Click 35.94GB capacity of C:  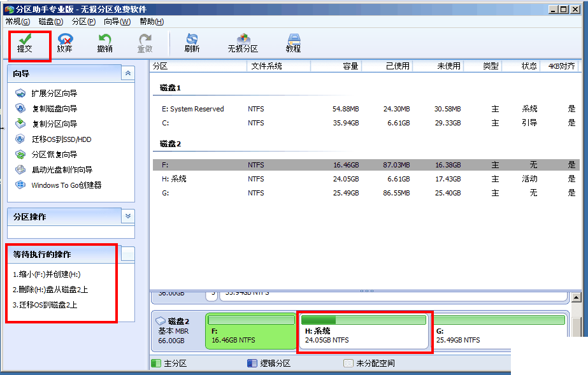pyautogui.click(x=346, y=123)
